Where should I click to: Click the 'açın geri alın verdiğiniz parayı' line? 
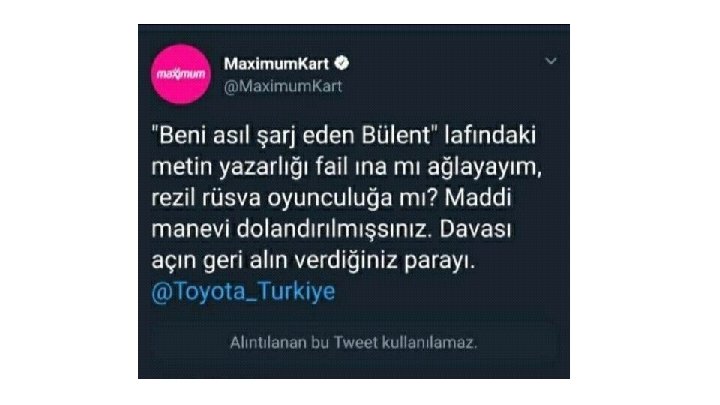click(313, 261)
